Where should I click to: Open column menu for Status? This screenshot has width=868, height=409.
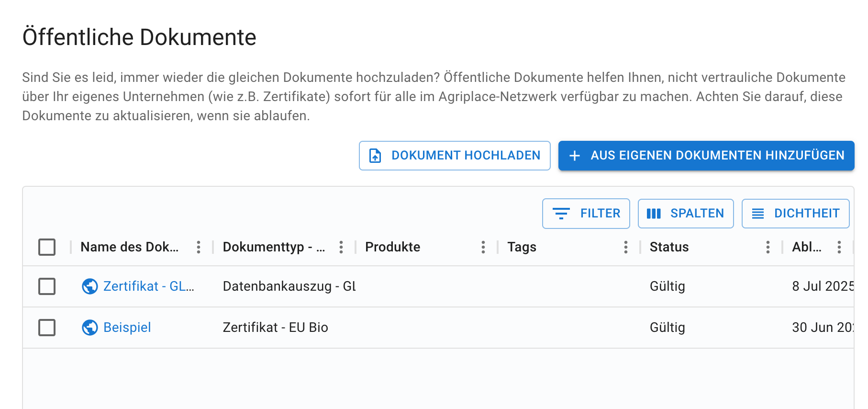pyautogui.click(x=768, y=247)
